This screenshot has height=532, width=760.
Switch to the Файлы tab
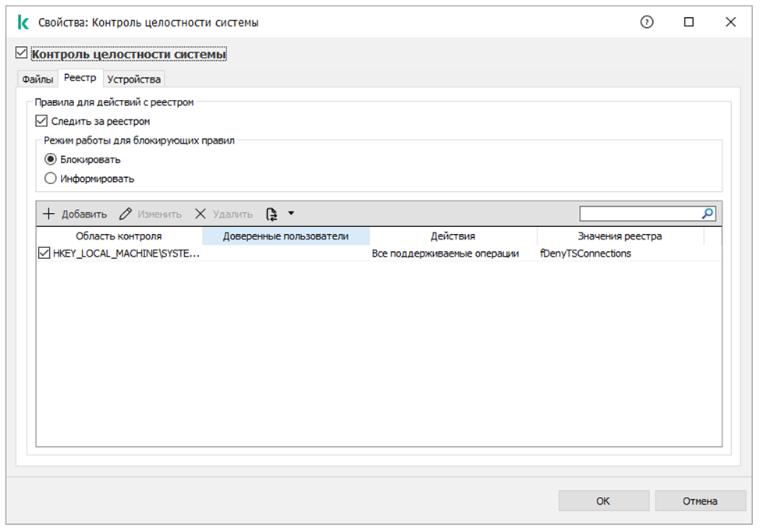[x=37, y=79]
